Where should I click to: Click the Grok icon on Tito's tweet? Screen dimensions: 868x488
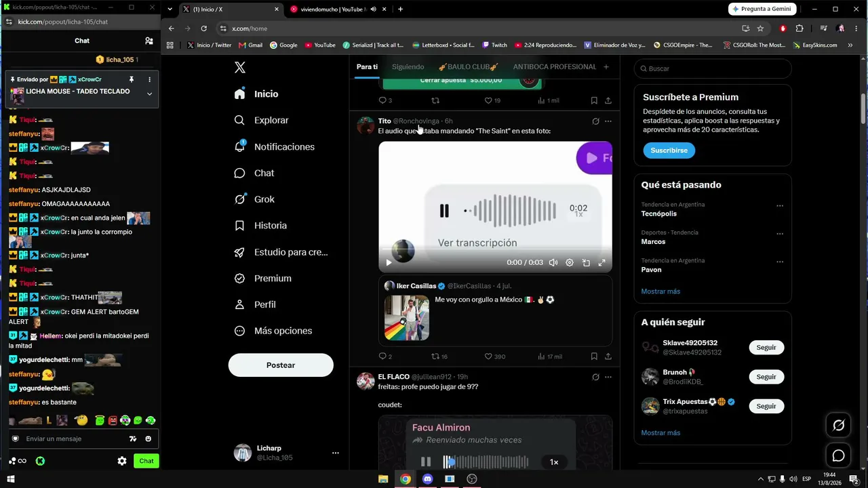pos(595,121)
